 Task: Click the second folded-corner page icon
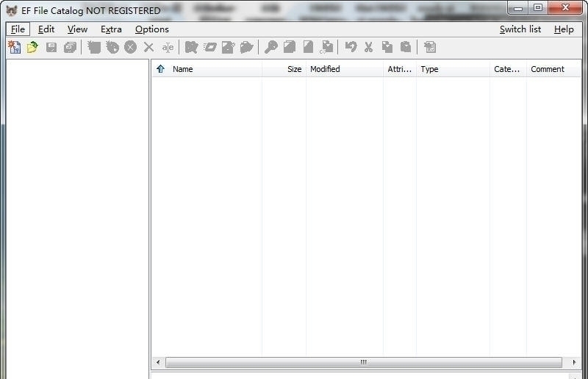click(x=308, y=47)
